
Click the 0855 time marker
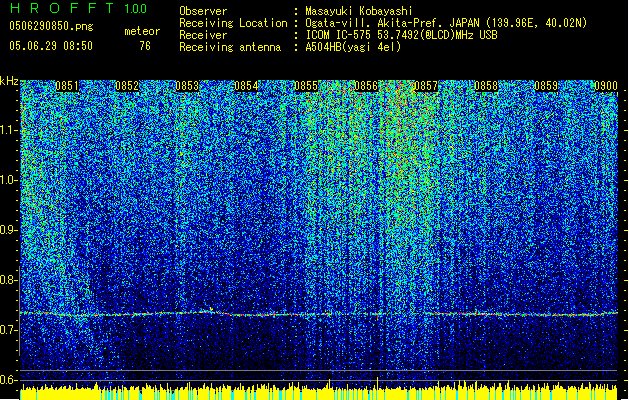306,86
